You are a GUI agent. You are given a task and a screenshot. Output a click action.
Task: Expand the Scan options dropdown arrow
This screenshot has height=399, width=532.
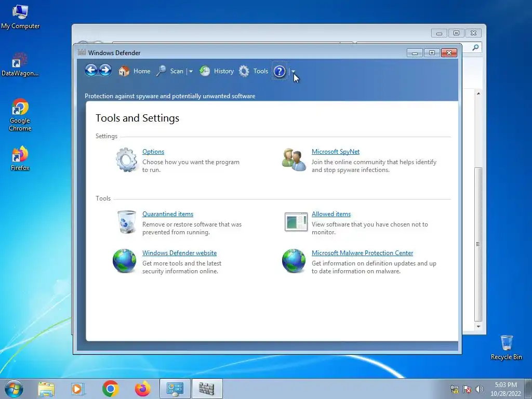(191, 71)
